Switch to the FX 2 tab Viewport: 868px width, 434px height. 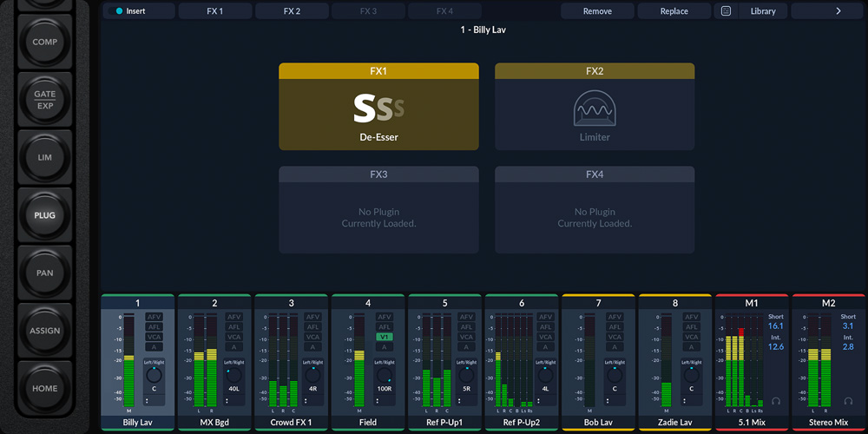292,11
